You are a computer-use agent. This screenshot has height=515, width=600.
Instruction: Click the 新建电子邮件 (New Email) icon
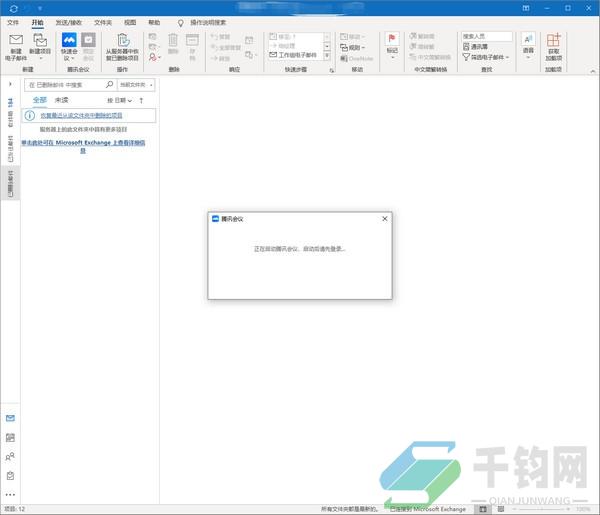coord(15,44)
